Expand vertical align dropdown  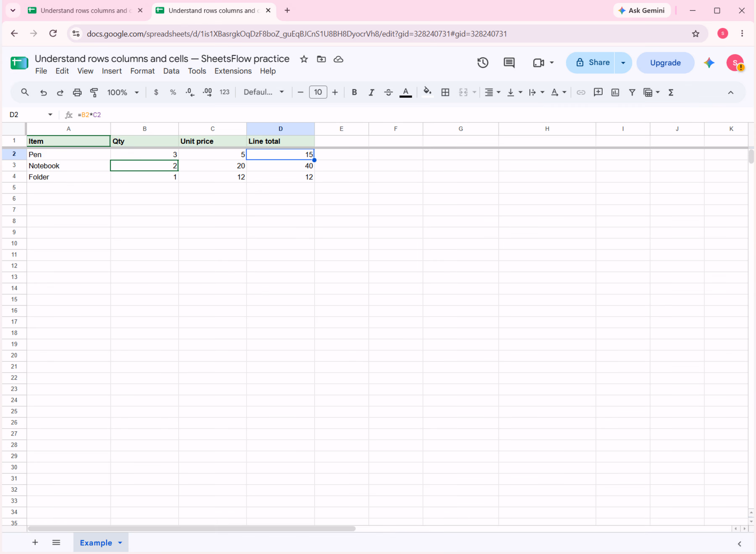click(520, 92)
